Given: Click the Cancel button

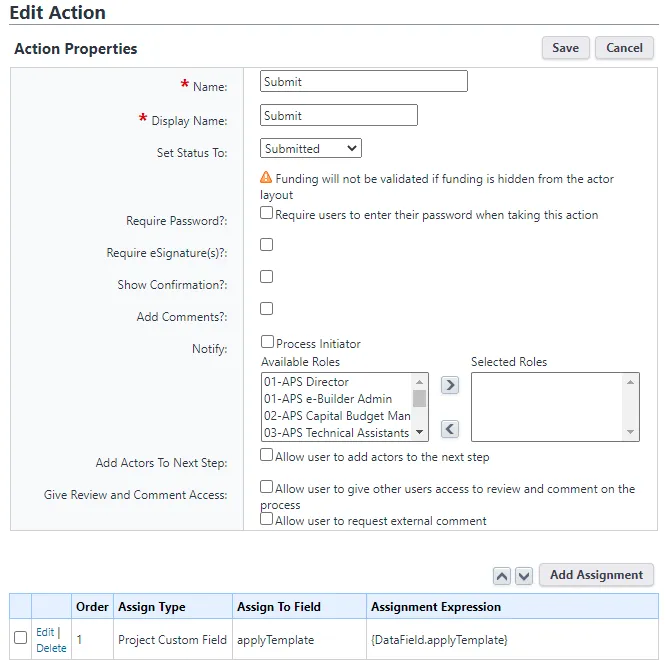Looking at the screenshot, I should [x=624, y=48].
